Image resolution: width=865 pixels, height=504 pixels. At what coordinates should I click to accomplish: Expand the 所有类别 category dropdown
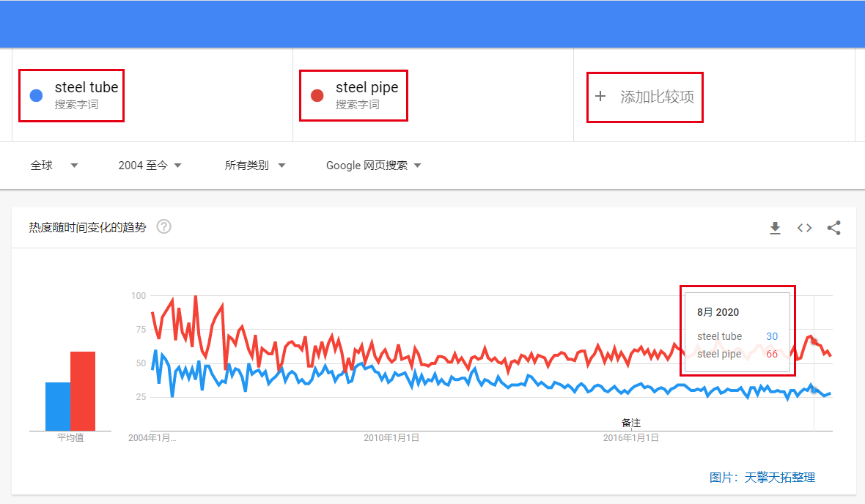pyautogui.click(x=255, y=166)
